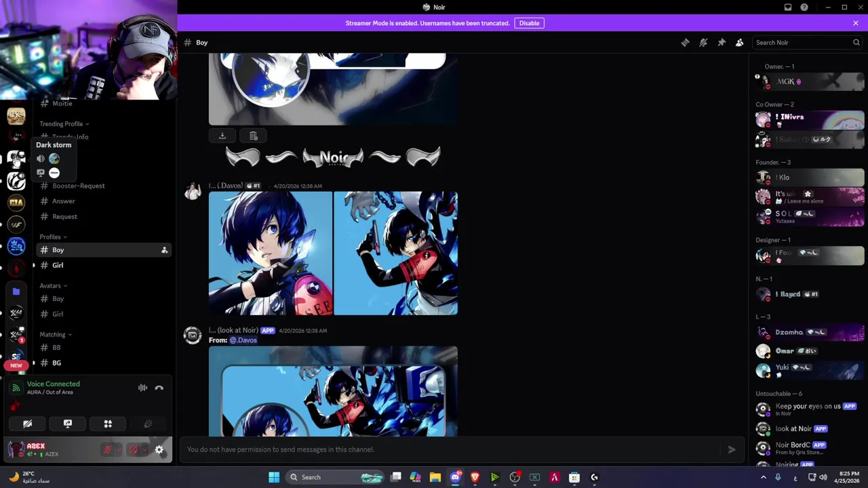Select the Boy channel under Avatars
The width and height of the screenshot is (868, 488).
(x=103, y=299)
